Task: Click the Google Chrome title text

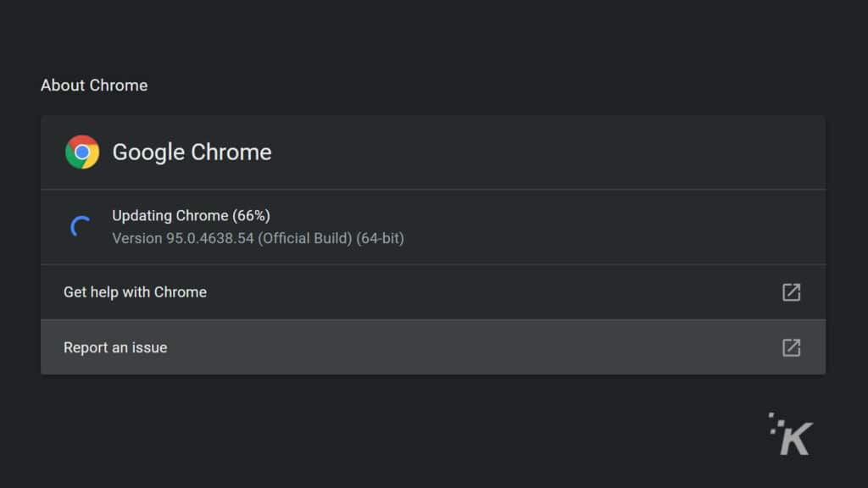Action: point(192,152)
